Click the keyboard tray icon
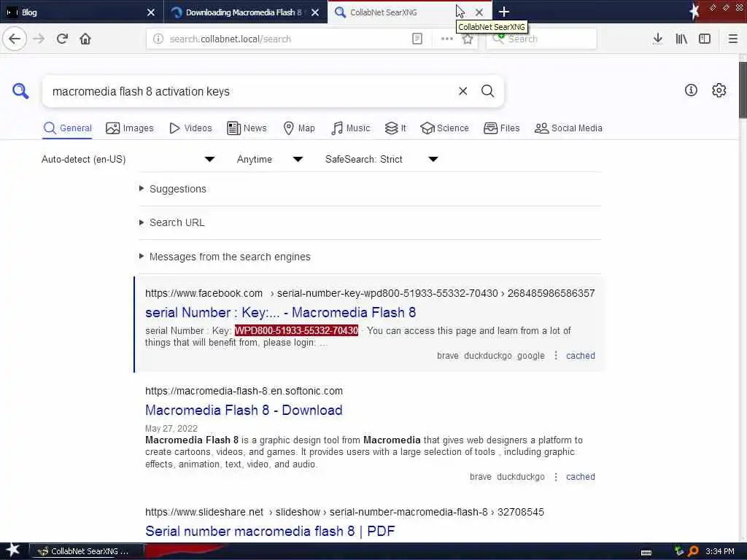The height and width of the screenshot is (560, 747). click(646, 553)
